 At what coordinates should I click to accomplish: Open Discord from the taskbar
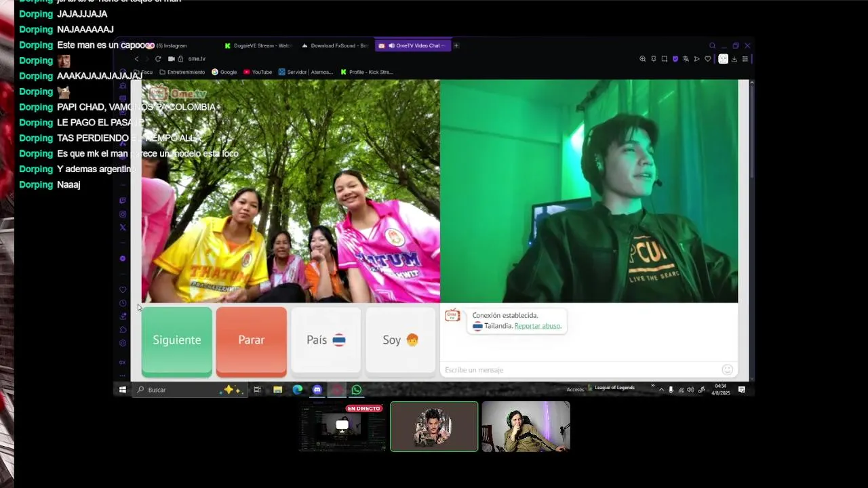tap(317, 390)
